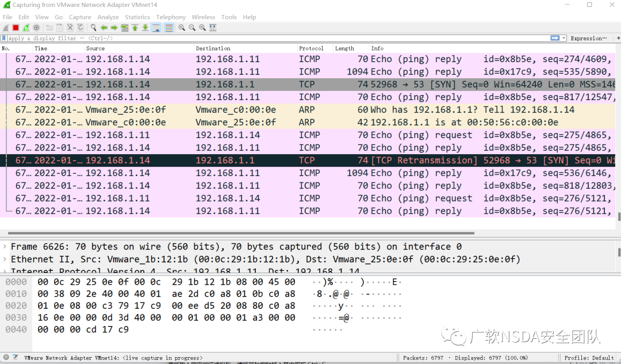
Task: Toggle packet list colorization
Action: [169, 28]
